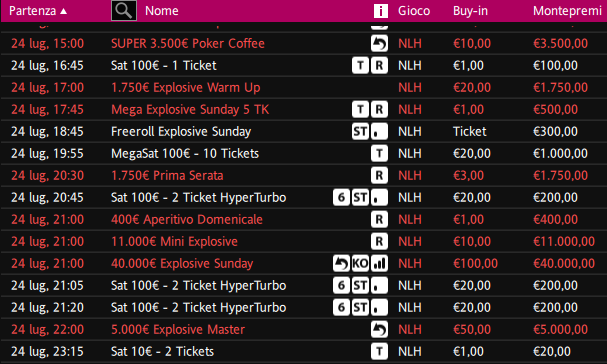Sort by Nome column header
This screenshot has width=607, height=364.
click(x=162, y=11)
